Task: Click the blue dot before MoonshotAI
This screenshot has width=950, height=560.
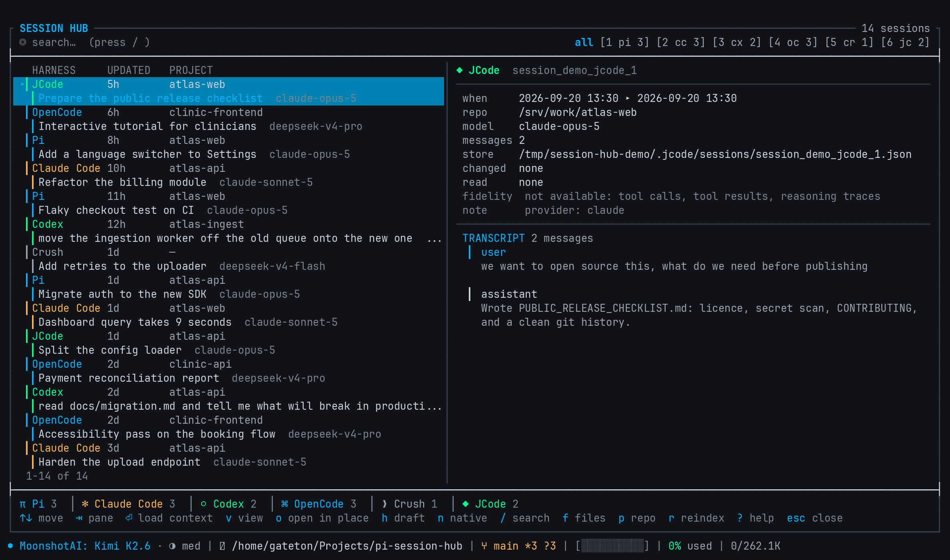Action: pyautogui.click(x=10, y=546)
